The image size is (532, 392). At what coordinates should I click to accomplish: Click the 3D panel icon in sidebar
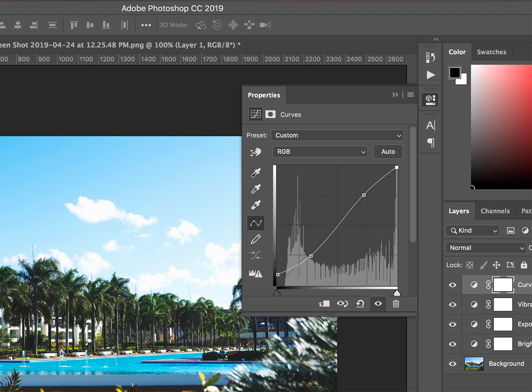[x=430, y=99]
